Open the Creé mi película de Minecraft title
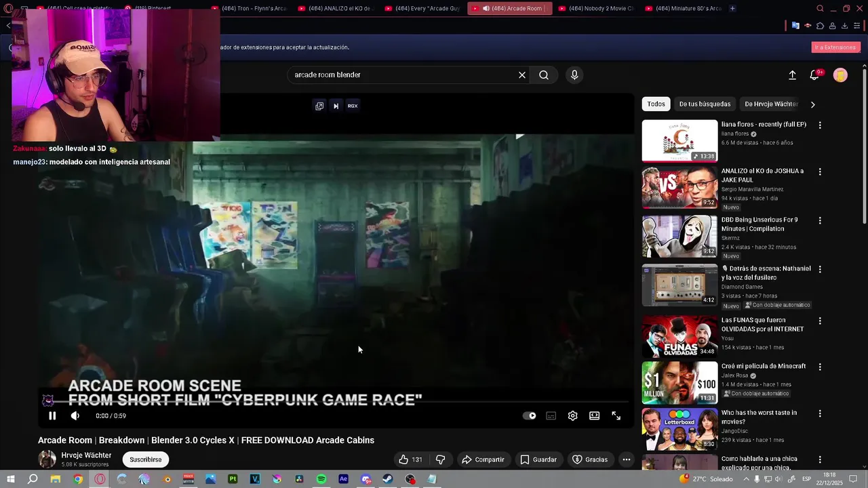 pyautogui.click(x=764, y=366)
